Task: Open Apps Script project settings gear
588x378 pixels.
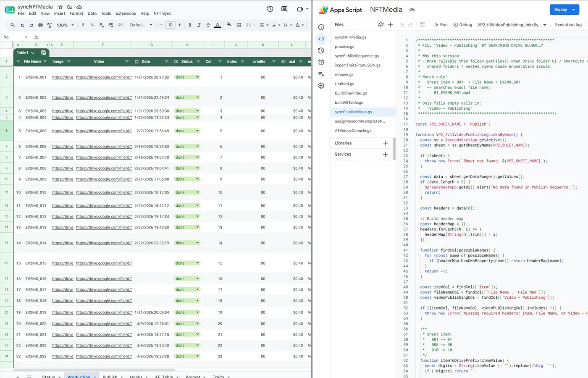Action: tap(321, 86)
